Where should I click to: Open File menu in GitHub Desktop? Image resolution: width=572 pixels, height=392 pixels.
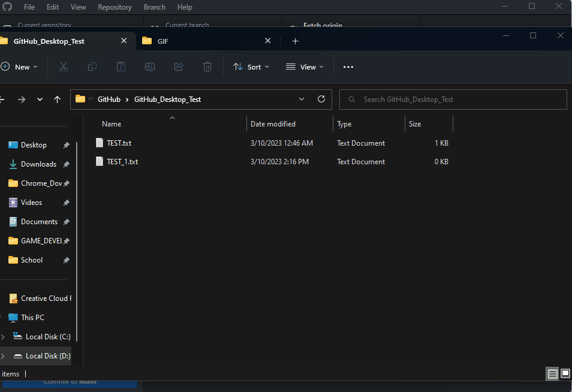tap(29, 7)
